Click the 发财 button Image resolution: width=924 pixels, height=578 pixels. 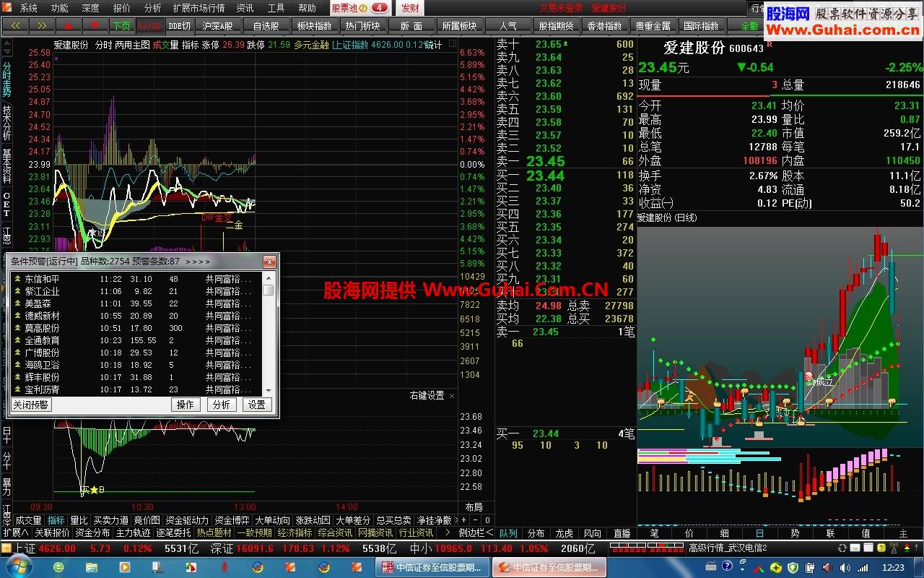click(x=410, y=8)
